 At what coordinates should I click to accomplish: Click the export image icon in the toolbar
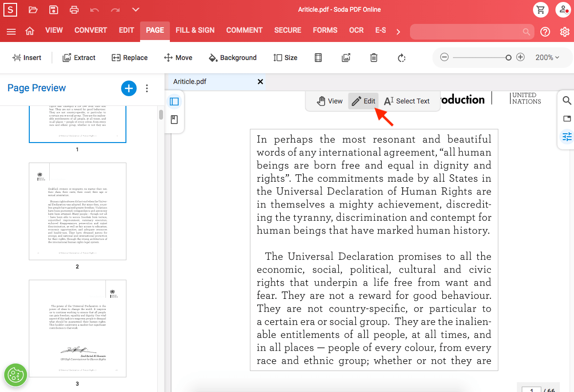point(346,58)
